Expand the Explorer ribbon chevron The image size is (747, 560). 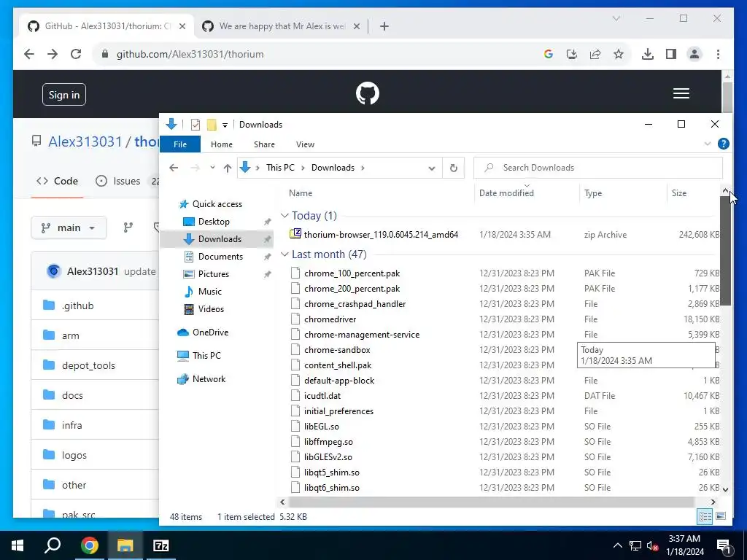[x=708, y=144]
